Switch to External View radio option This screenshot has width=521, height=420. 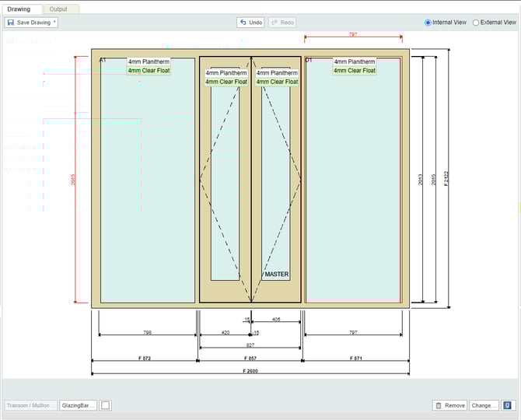[476, 23]
